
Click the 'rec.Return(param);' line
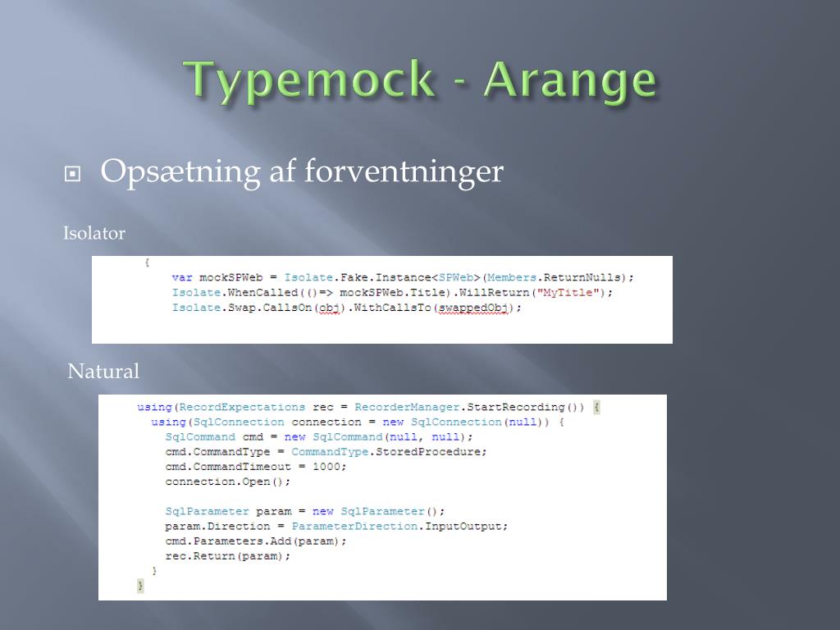point(228,556)
